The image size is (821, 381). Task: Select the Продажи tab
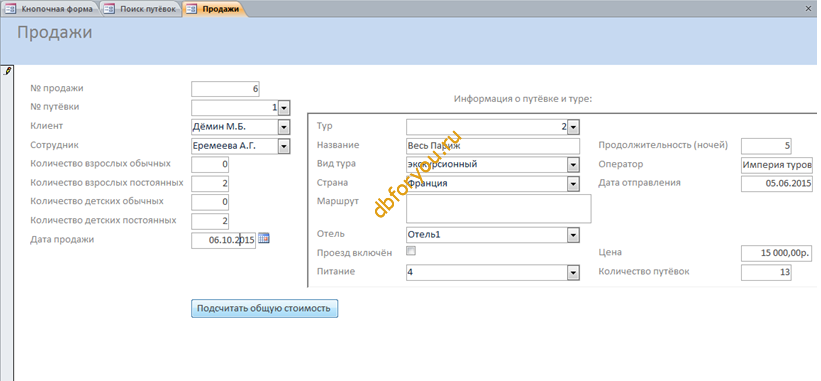tap(215, 9)
